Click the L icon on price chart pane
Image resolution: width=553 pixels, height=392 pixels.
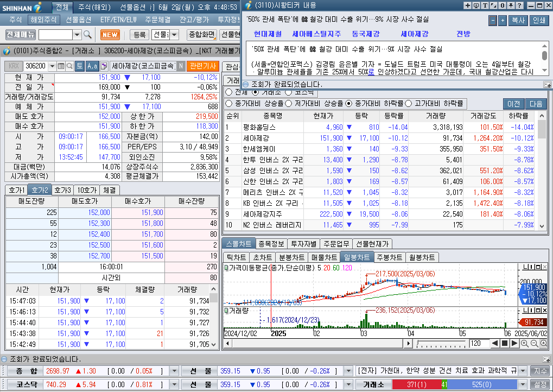pos(525,267)
